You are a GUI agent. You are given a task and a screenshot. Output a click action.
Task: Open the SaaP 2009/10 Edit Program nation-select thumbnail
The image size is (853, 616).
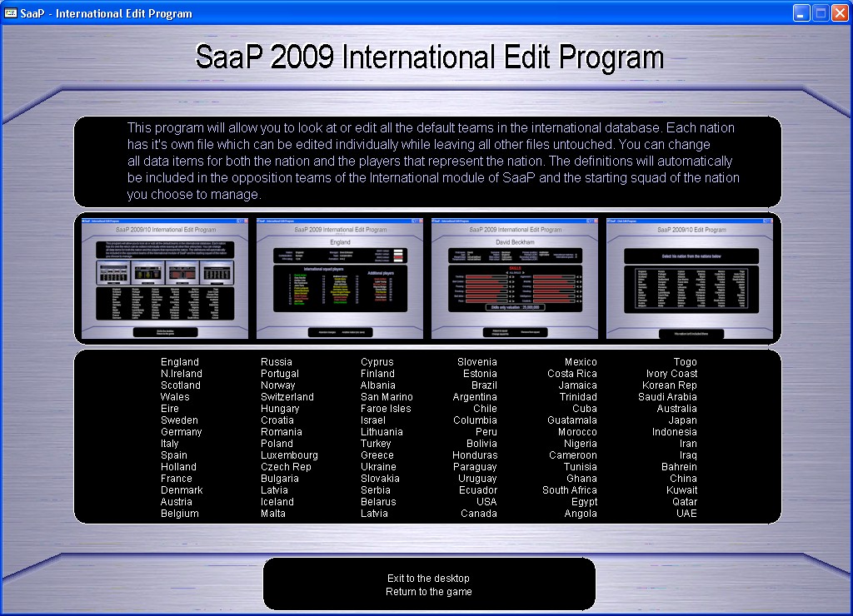click(x=690, y=279)
